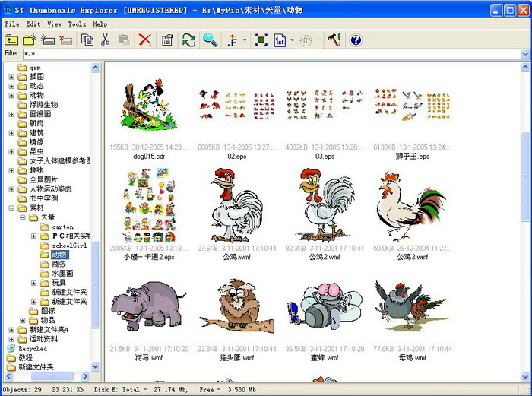Open the File menu
Viewport: 532px width, 396px height.
pyautogui.click(x=12, y=24)
